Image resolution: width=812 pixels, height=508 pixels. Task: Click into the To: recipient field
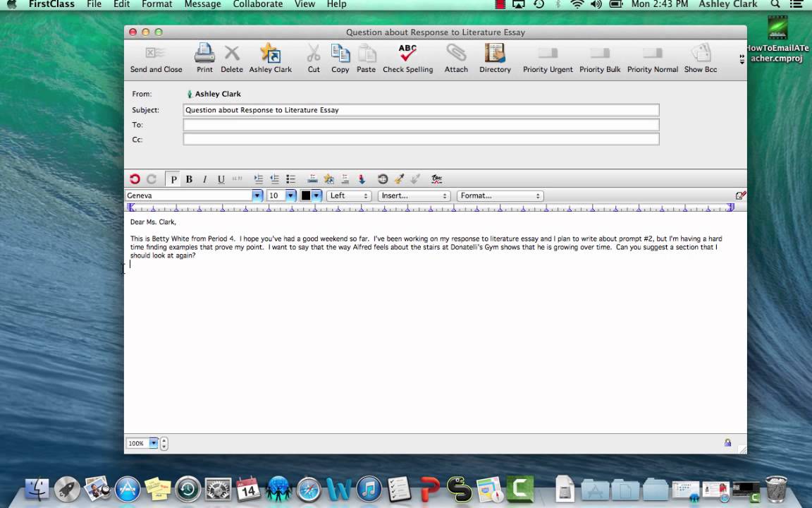point(421,124)
